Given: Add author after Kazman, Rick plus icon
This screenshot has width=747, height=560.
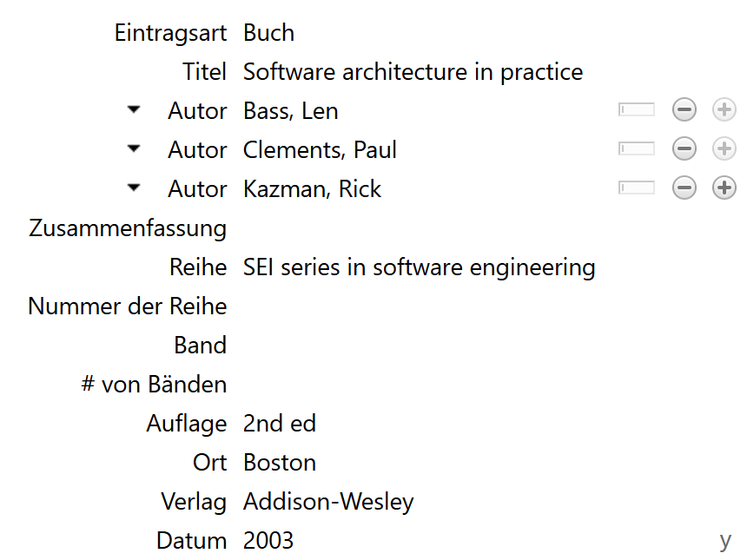Looking at the screenshot, I should (724, 188).
